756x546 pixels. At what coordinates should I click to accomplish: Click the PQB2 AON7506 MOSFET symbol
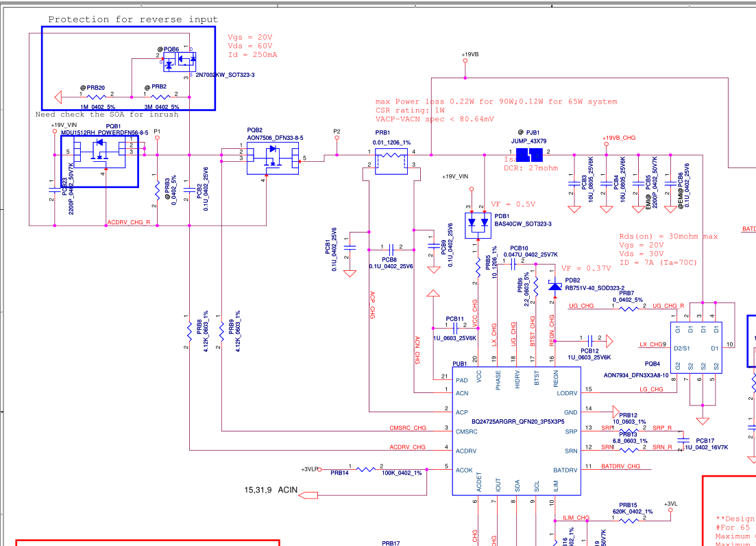pyautogui.click(x=272, y=158)
